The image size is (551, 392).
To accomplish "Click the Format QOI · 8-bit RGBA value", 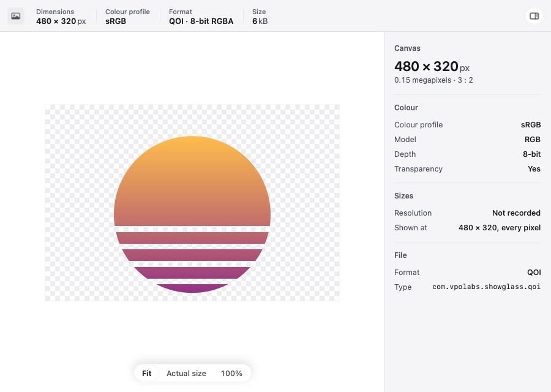I will (x=201, y=21).
